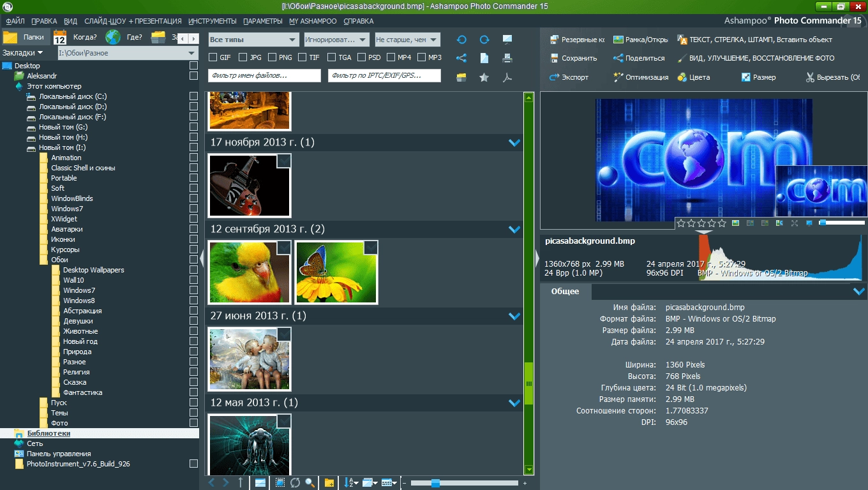This screenshot has width=868, height=490.
Task: Click the up-one-level arrow icon
Action: tap(241, 483)
